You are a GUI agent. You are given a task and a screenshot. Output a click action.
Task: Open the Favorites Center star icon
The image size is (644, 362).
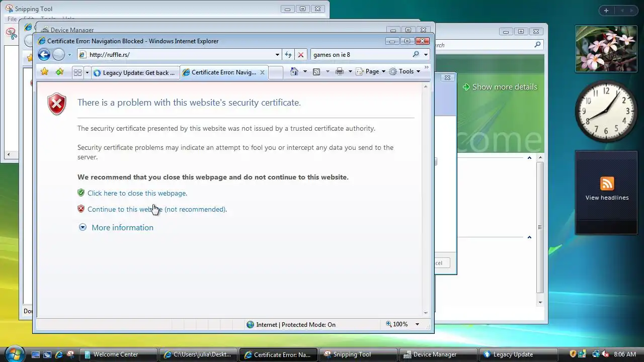point(45,72)
